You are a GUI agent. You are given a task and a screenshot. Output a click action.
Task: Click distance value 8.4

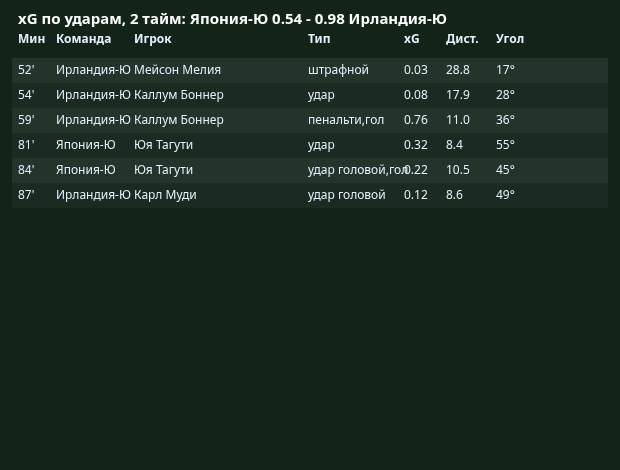click(454, 145)
